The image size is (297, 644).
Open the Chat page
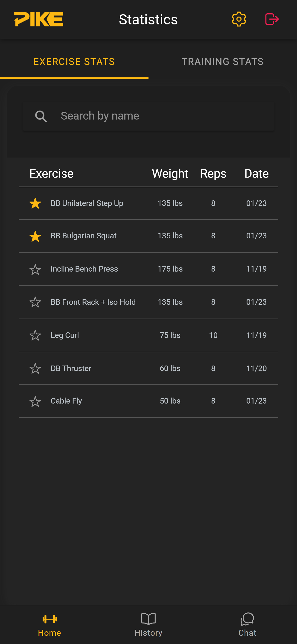(x=247, y=624)
